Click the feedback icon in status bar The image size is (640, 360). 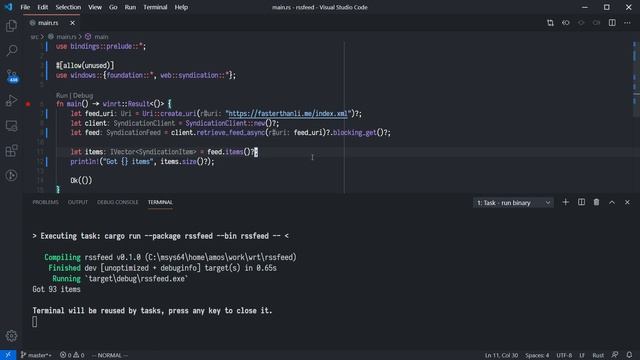pos(615,355)
